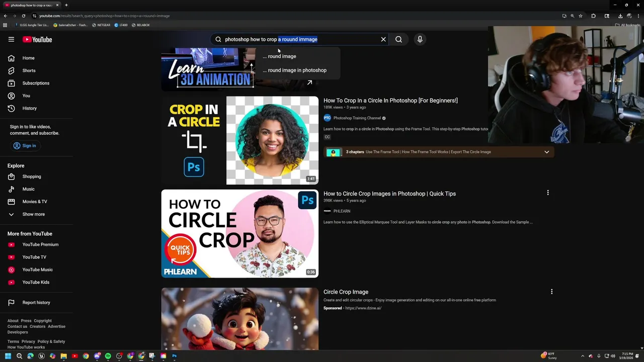Click the magnifier search button
This screenshot has width=644, height=362.
pos(398,39)
